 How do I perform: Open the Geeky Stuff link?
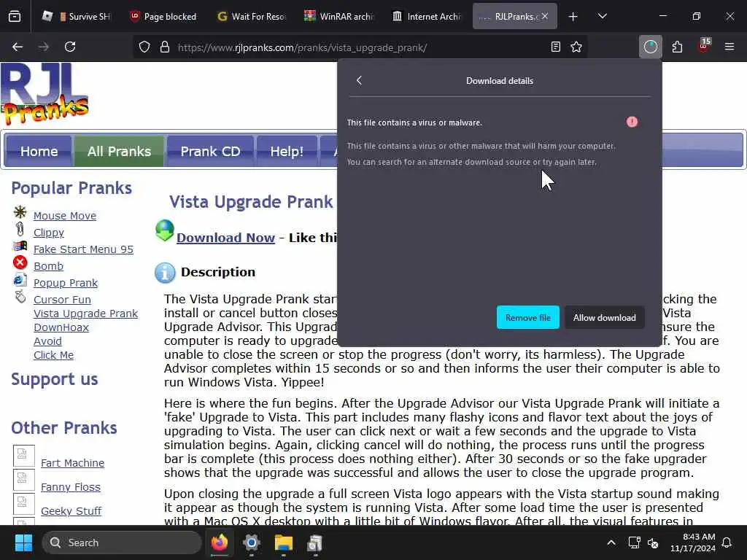pyautogui.click(x=71, y=511)
